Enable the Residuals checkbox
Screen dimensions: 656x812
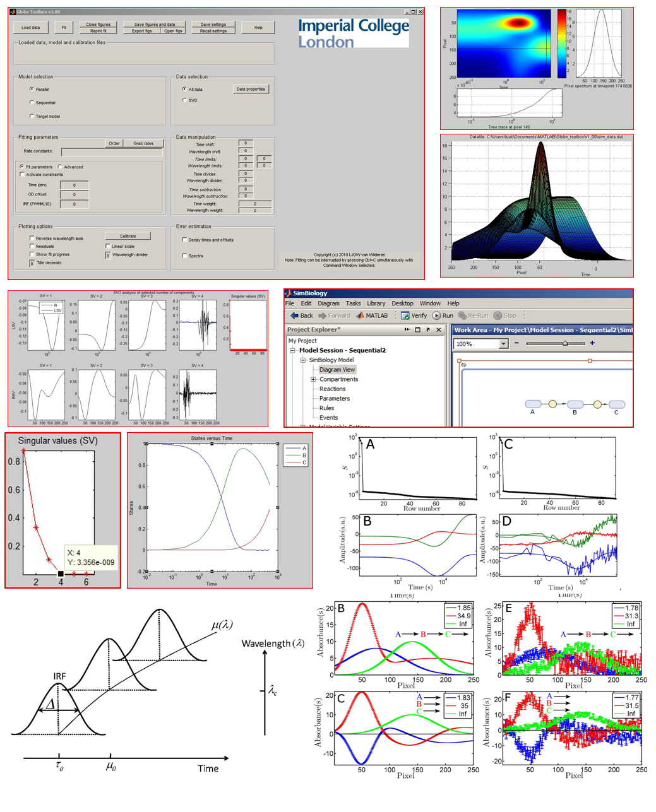click(32, 246)
